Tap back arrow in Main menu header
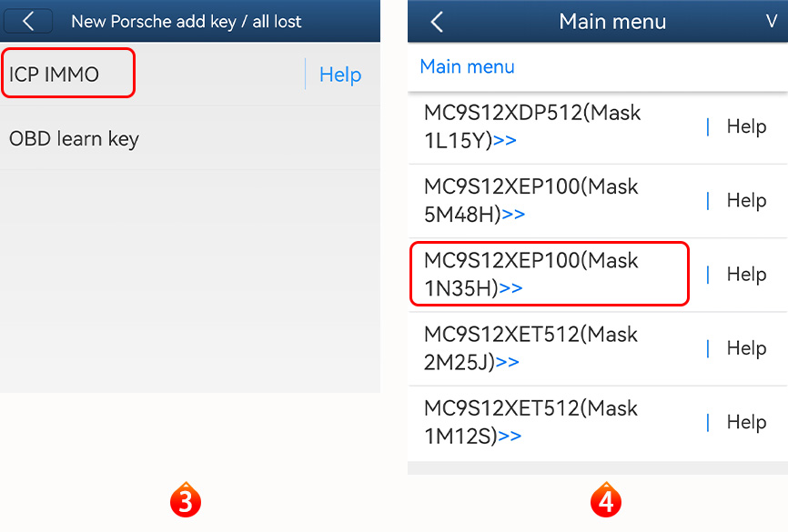Screen dimensions: 788x532 tap(437, 22)
